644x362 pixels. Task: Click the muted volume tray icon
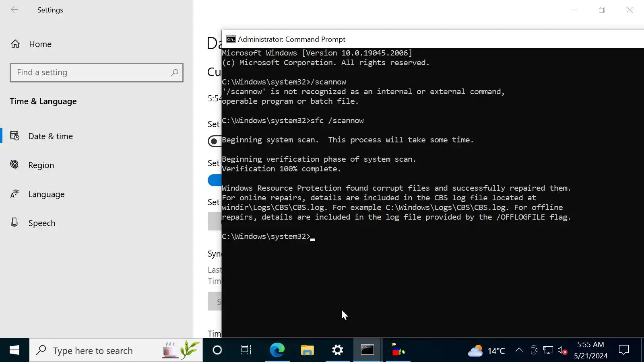[x=562, y=351]
